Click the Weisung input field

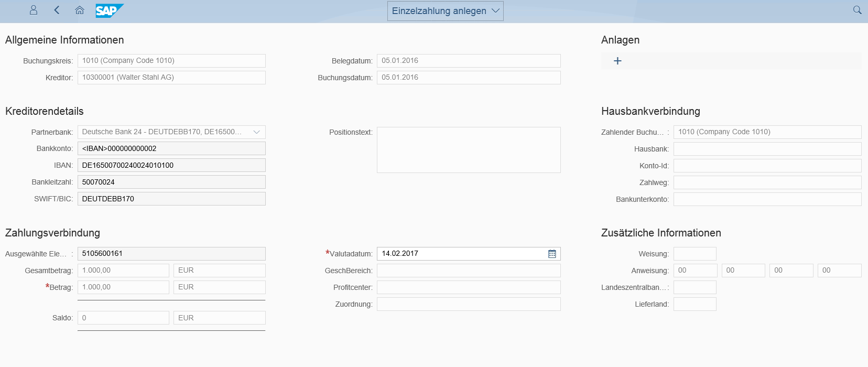pyautogui.click(x=695, y=254)
